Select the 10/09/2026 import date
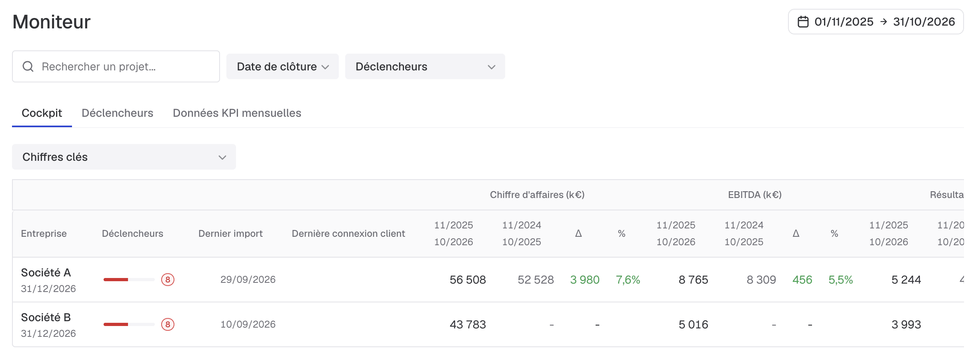 tap(248, 324)
